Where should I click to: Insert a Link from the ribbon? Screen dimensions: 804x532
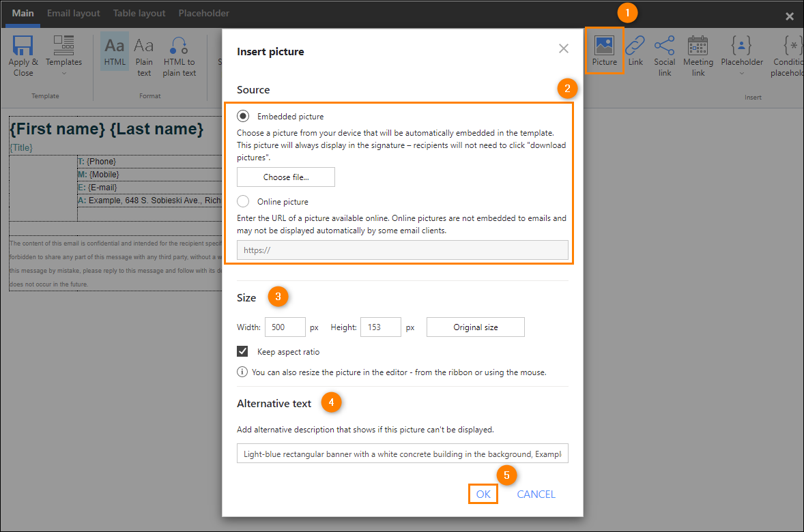coord(635,51)
